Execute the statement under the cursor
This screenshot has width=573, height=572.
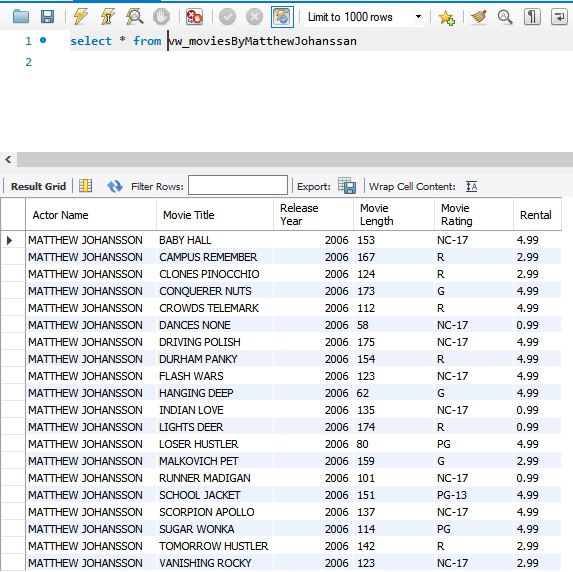(107, 16)
